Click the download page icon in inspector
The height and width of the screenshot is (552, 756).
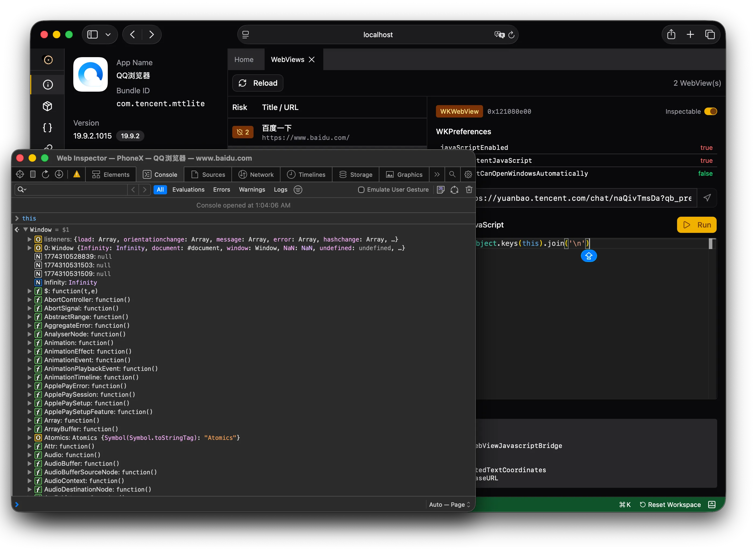(59, 174)
